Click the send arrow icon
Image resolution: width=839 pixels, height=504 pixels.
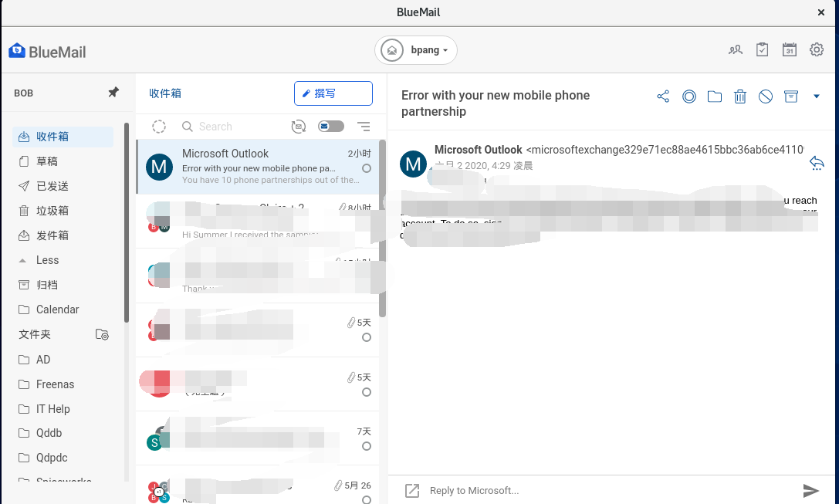(x=811, y=490)
